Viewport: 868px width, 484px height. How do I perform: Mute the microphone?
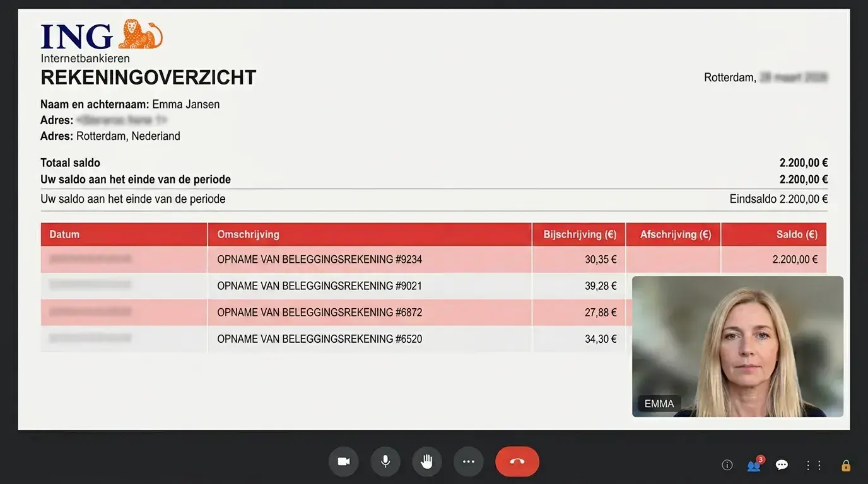(x=385, y=461)
